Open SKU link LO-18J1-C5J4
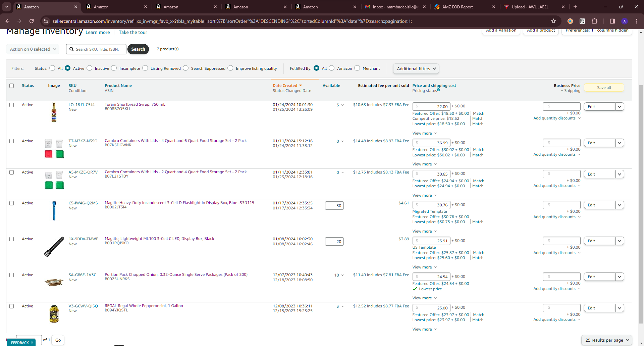 pos(82,105)
